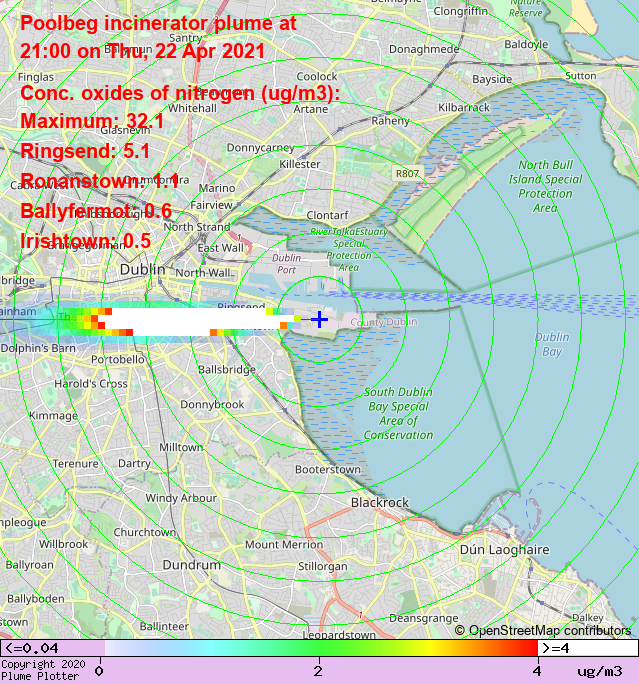Click the '© OpenStreetMap contributors' attribution
The image size is (639, 684).
pyautogui.click(x=543, y=630)
